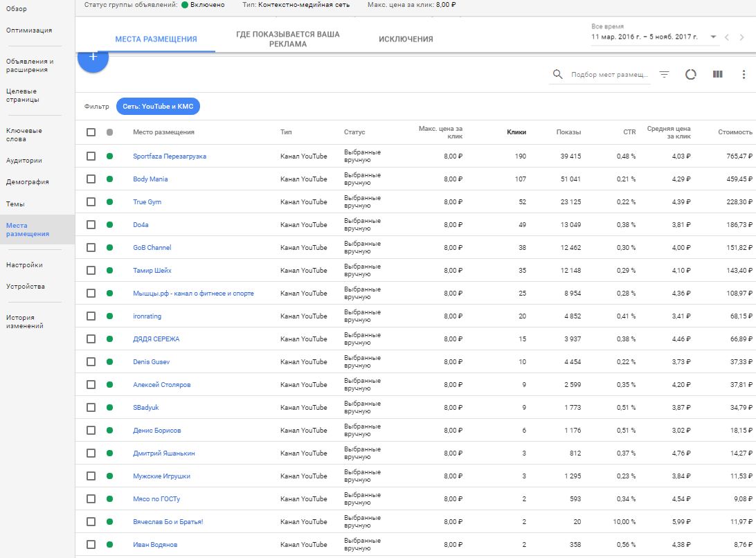Open status dot dropdown for ironrating
Viewport: 756px width, 558px height.
point(109,316)
